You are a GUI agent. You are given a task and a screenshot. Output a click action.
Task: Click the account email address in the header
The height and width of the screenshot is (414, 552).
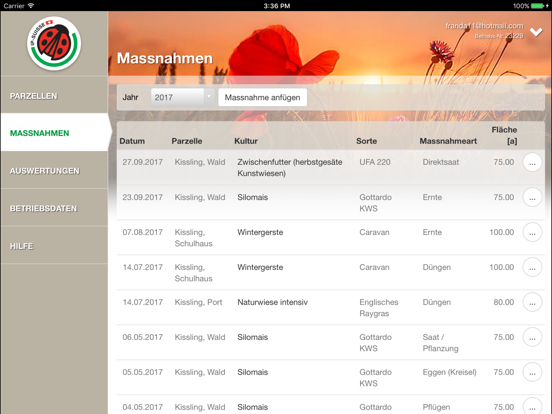484,26
